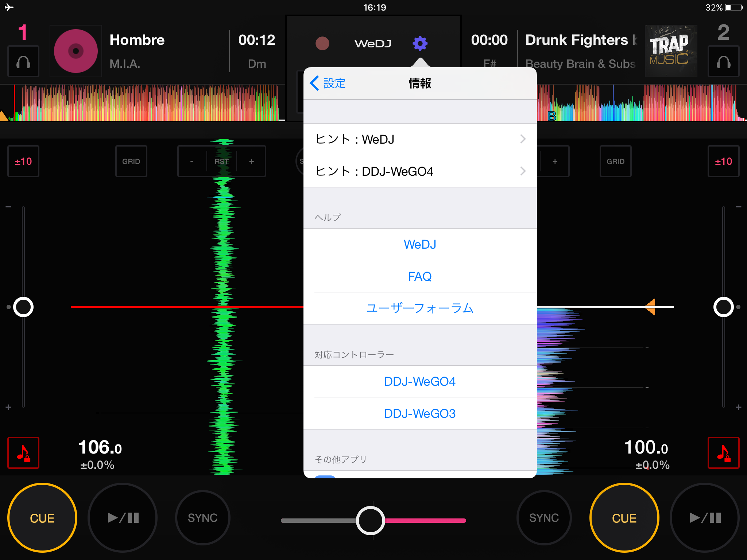The image size is (747, 560).
Task: Toggle deck 1 play/pause
Action: (123, 518)
